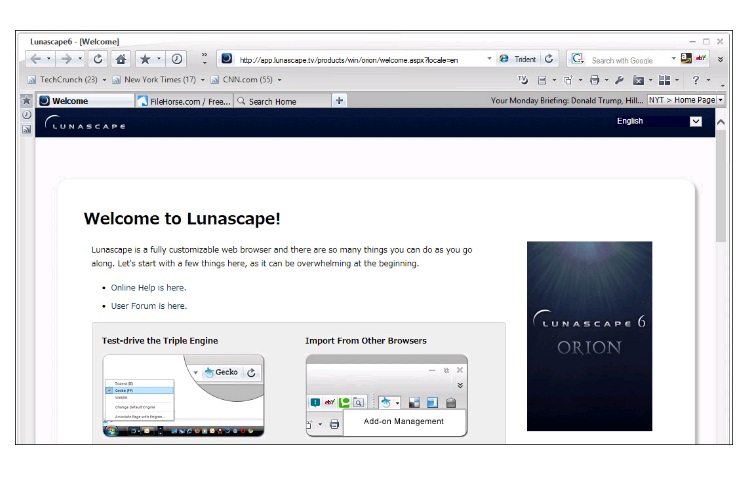The width and height of the screenshot is (750, 480).
Task: Expand the Forward button history dropdown arrow
Action: (80, 59)
